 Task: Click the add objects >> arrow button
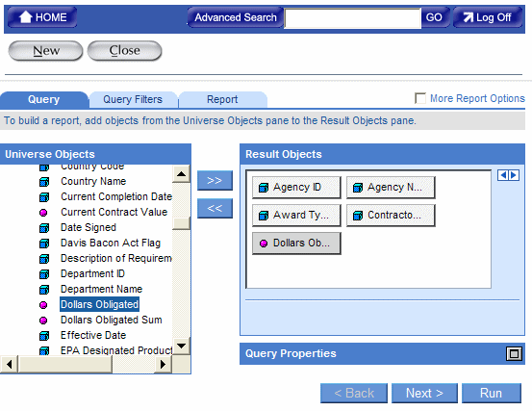[215, 180]
